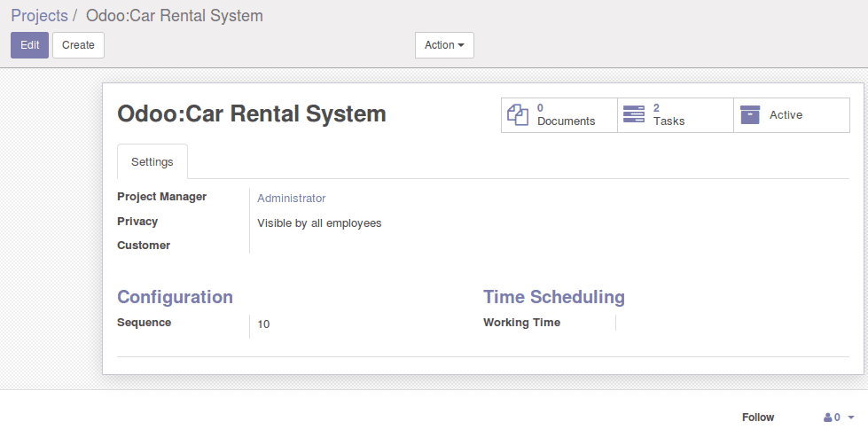Click the Sequence value 10

263,324
